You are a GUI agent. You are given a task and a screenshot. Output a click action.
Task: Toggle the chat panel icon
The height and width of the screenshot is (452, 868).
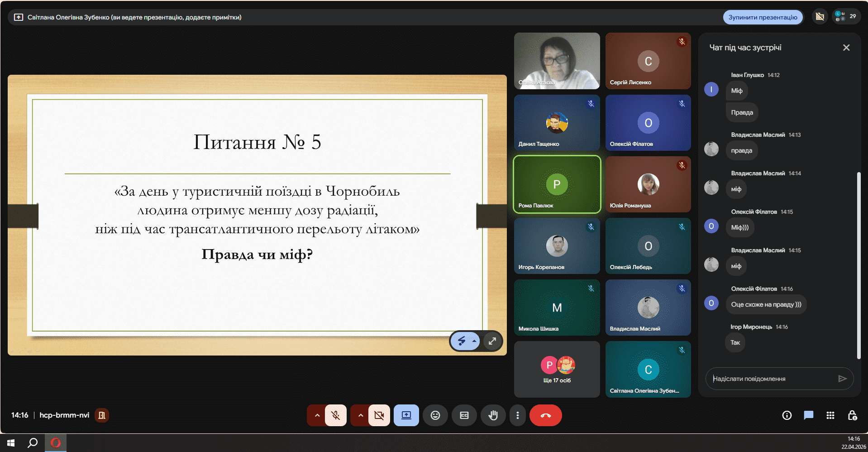tap(808, 415)
